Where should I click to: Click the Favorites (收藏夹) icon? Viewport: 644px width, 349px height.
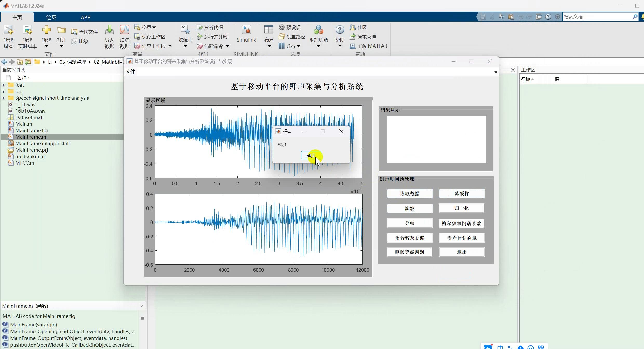click(185, 30)
